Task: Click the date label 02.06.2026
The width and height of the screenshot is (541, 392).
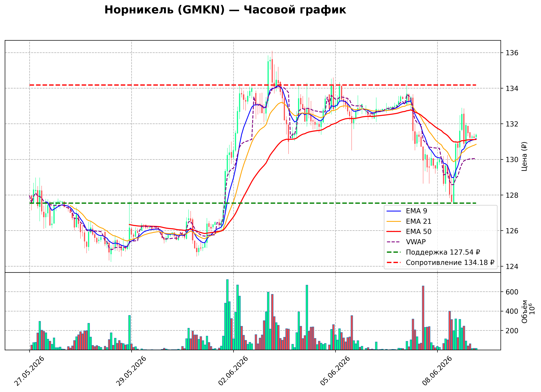Action: [x=233, y=371]
